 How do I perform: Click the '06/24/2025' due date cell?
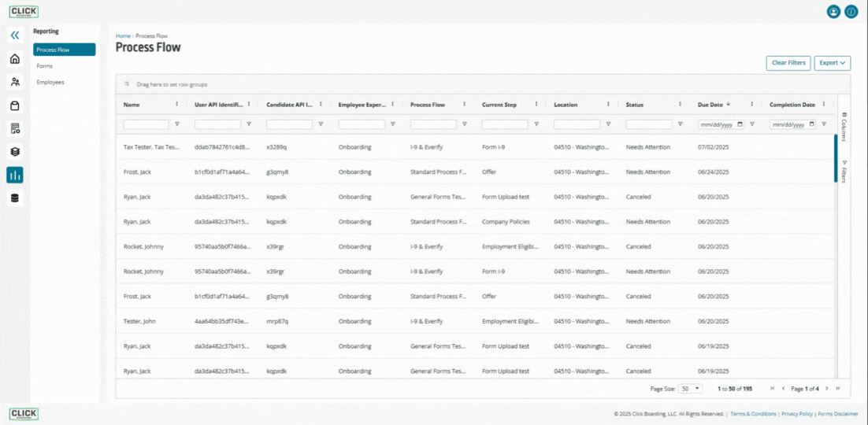(714, 172)
